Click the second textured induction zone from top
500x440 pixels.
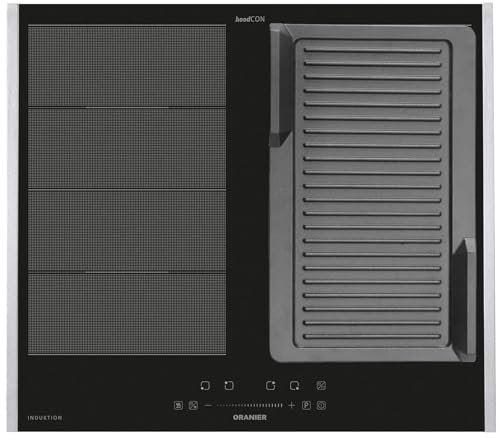click(x=127, y=148)
